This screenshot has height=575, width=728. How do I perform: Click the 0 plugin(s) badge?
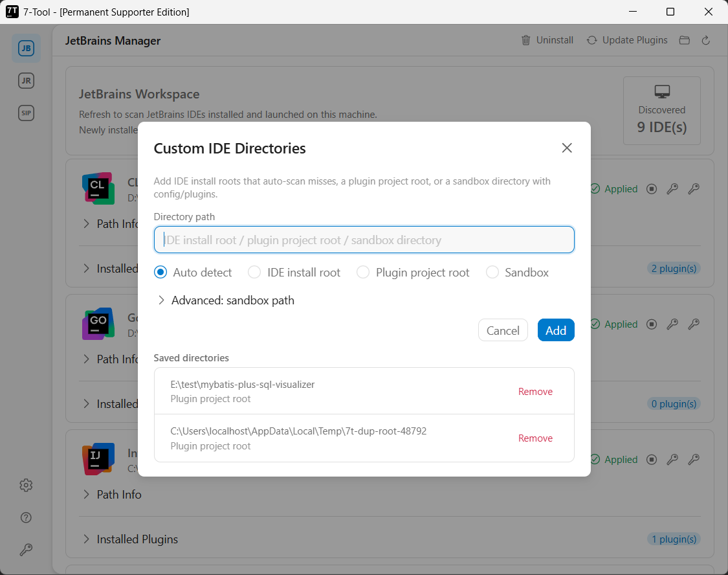tap(674, 404)
